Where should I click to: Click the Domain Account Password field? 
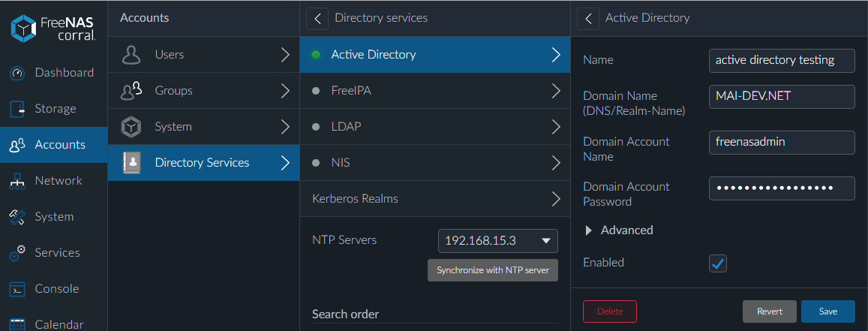pos(782,188)
